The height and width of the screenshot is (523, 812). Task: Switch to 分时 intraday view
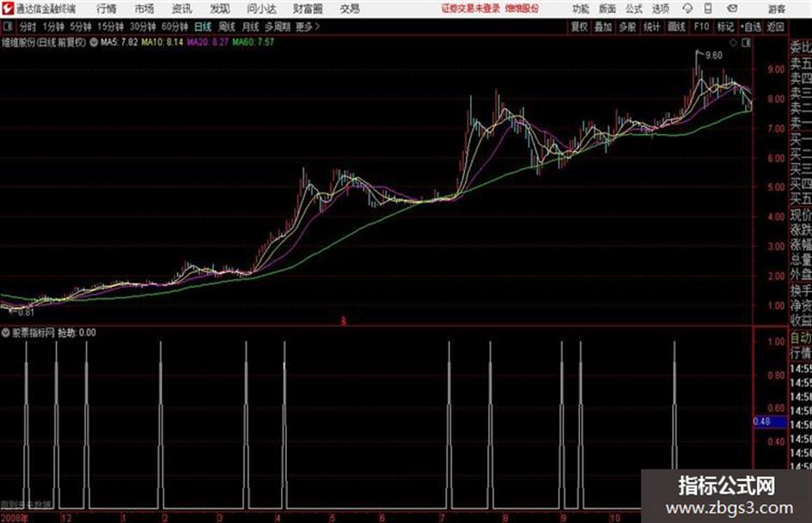pos(27,27)
